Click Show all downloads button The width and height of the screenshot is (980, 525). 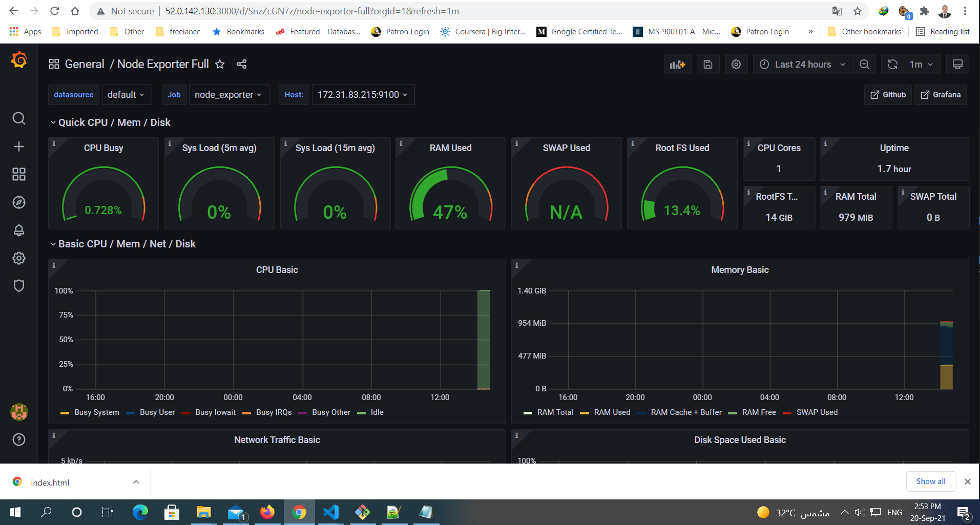[930, 481]
